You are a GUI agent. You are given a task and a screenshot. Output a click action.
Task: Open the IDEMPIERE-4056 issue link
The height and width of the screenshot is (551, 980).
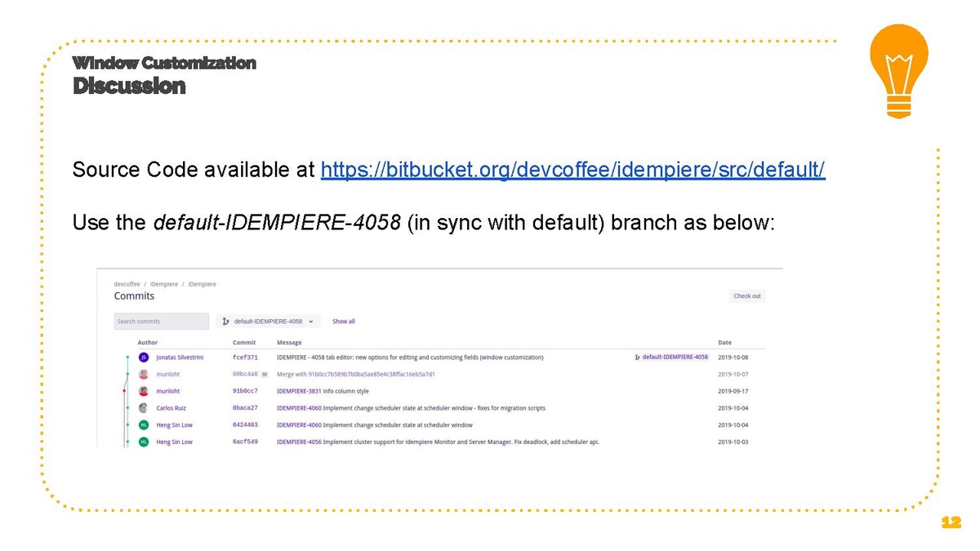(299, 442)
